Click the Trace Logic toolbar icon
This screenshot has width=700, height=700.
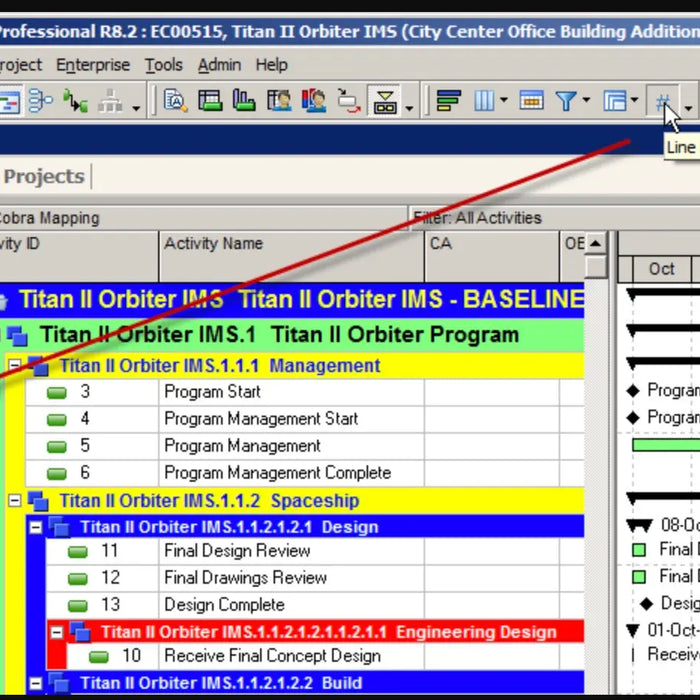coord(75,100)
